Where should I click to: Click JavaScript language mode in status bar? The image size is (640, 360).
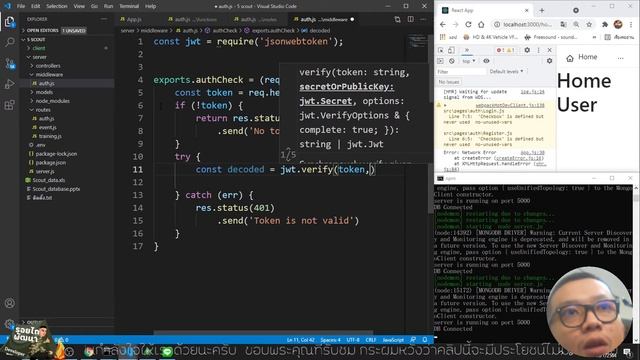coord(393,340)
